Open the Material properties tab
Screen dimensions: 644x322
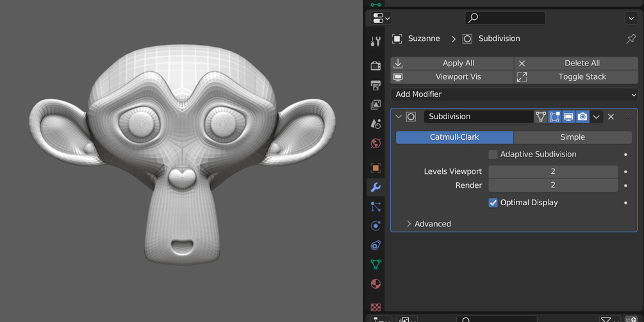coord(376,284)
